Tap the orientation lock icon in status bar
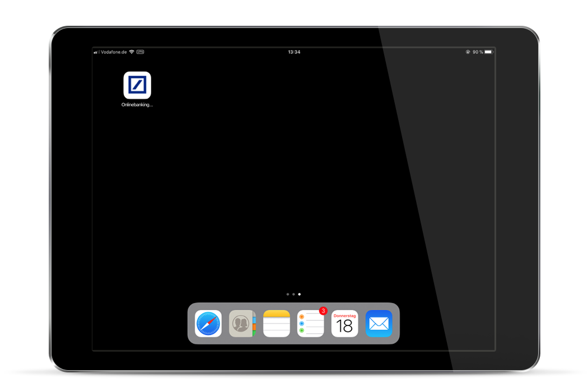This screenshot has height=392, width=588. pos(468,52)
